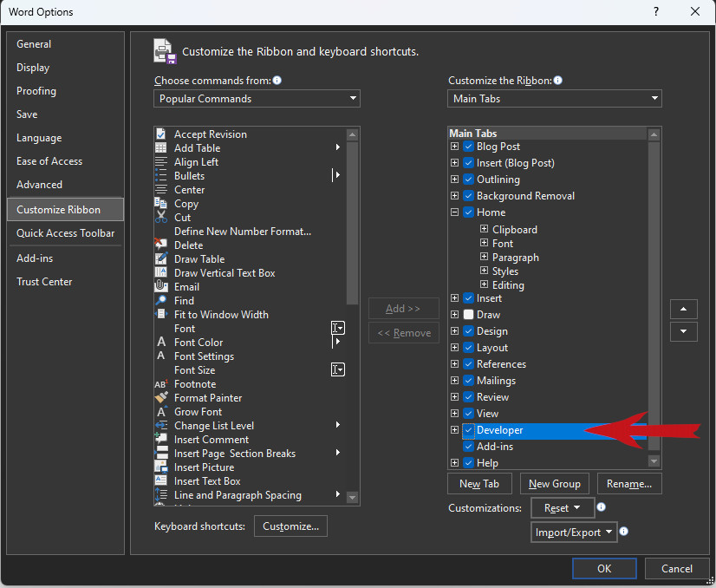The width and height of the screenshot is (716, 588).
Task: Select the Bullets list icon
Action: point(160,175)
